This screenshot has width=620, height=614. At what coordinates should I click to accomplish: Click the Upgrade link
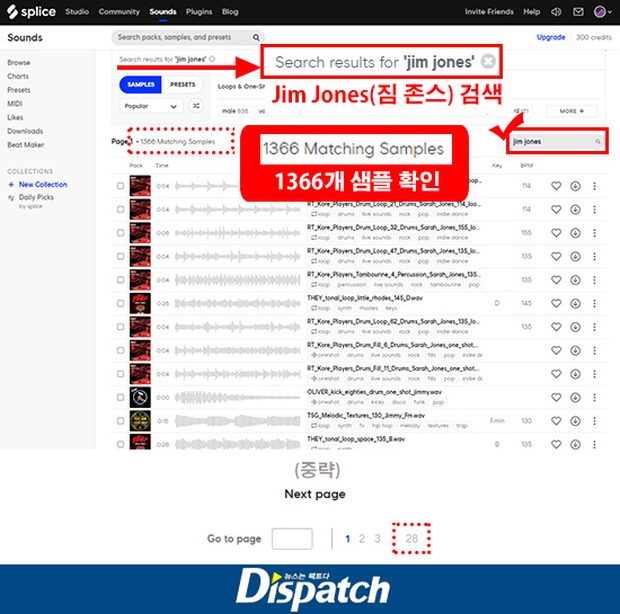pyautogui.click(x=550, y=37)
